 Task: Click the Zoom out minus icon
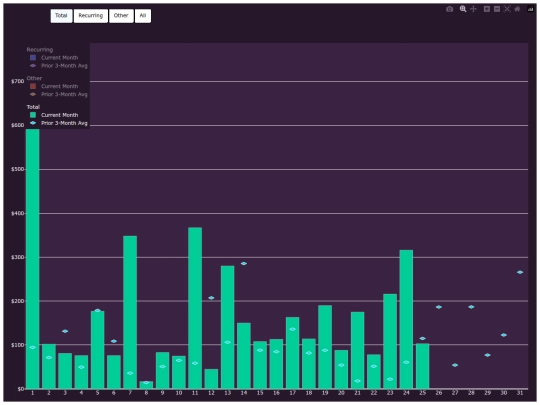pyautogui.click(x=497, y=9)
